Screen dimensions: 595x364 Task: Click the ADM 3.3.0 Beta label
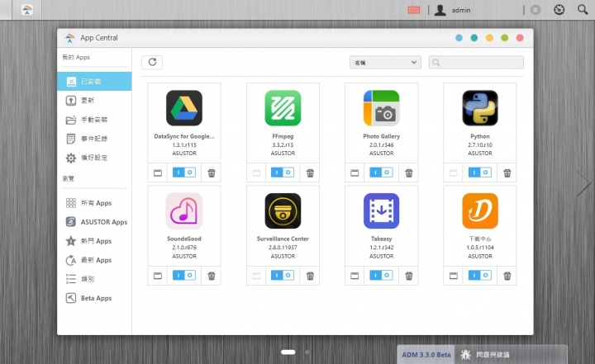coord(426,355)
